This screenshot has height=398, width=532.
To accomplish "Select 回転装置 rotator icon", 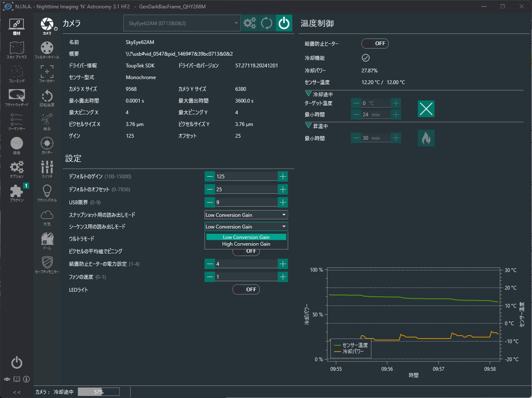I will click(x=47, y=98).
